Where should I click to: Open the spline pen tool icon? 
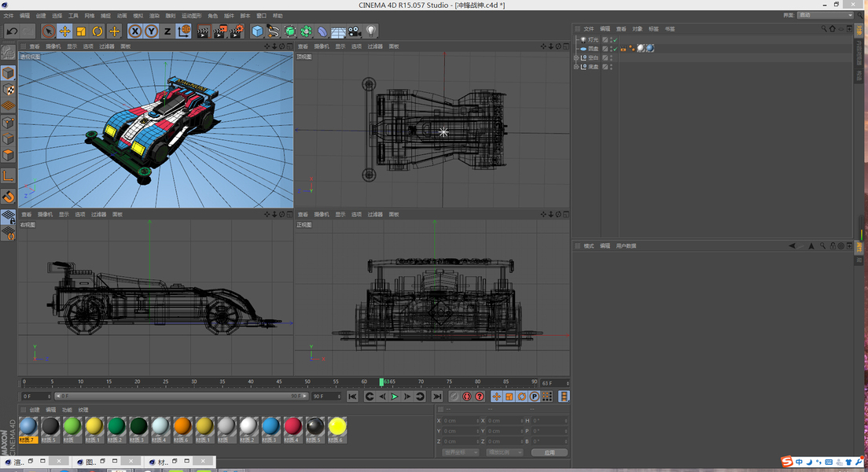coord(273,31)
